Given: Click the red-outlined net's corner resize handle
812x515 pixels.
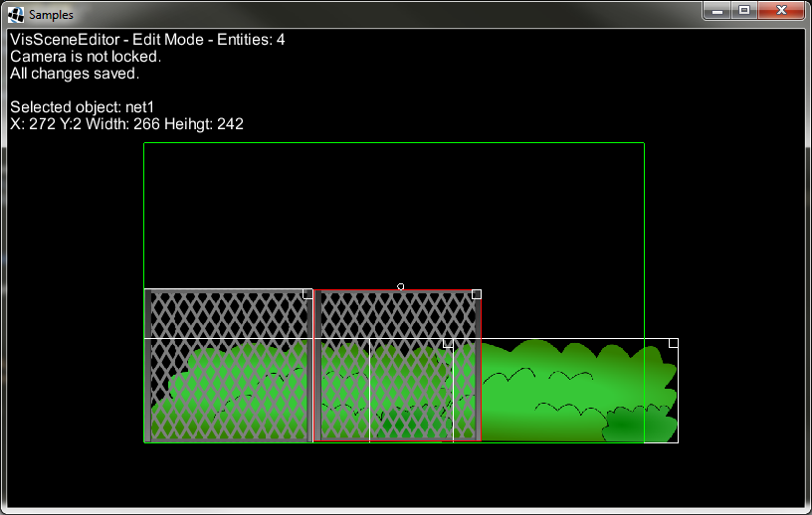Looking at the screenshot, I should (x=477, y=294).
